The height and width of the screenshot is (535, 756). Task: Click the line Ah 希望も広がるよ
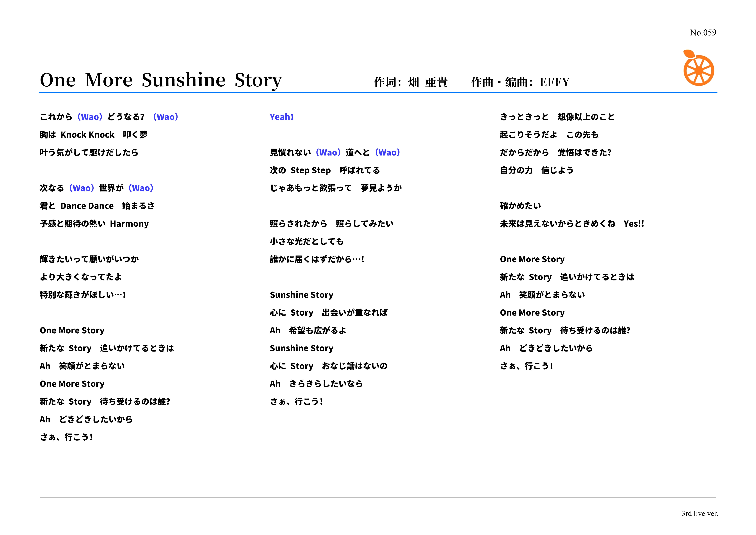click(308, 330)
